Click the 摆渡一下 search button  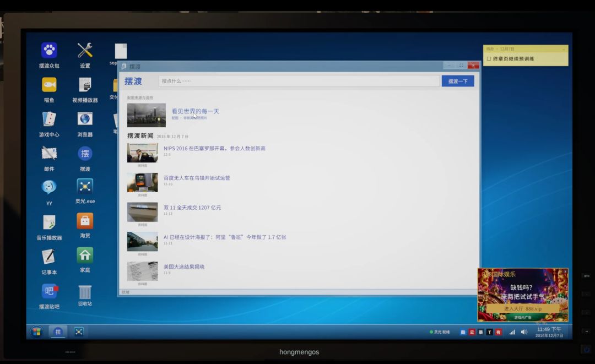coord(458,81)
